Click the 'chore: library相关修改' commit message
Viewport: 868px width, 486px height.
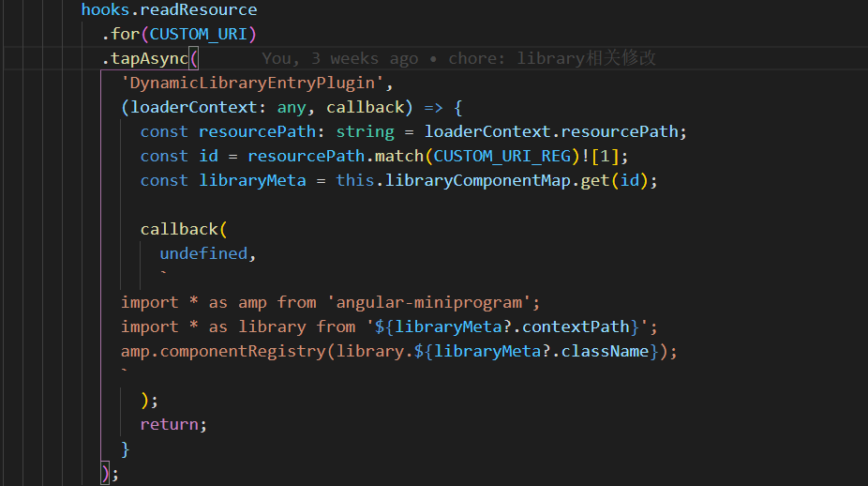[552, 59]
